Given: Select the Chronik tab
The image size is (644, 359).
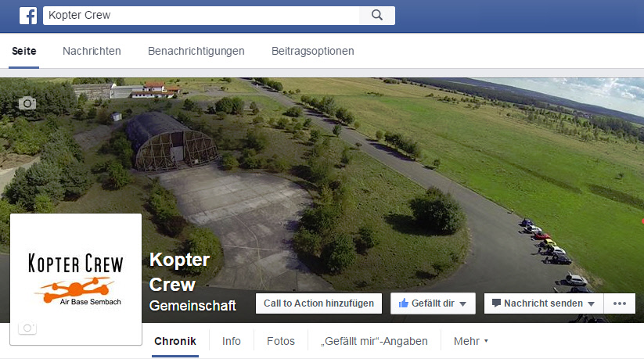Looking at the screenshot, I should [x=175, y=341].
